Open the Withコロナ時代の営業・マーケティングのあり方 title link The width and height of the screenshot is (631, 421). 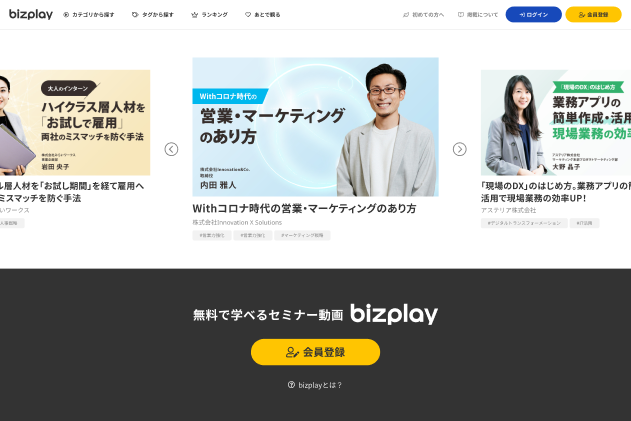coord(304,208)
